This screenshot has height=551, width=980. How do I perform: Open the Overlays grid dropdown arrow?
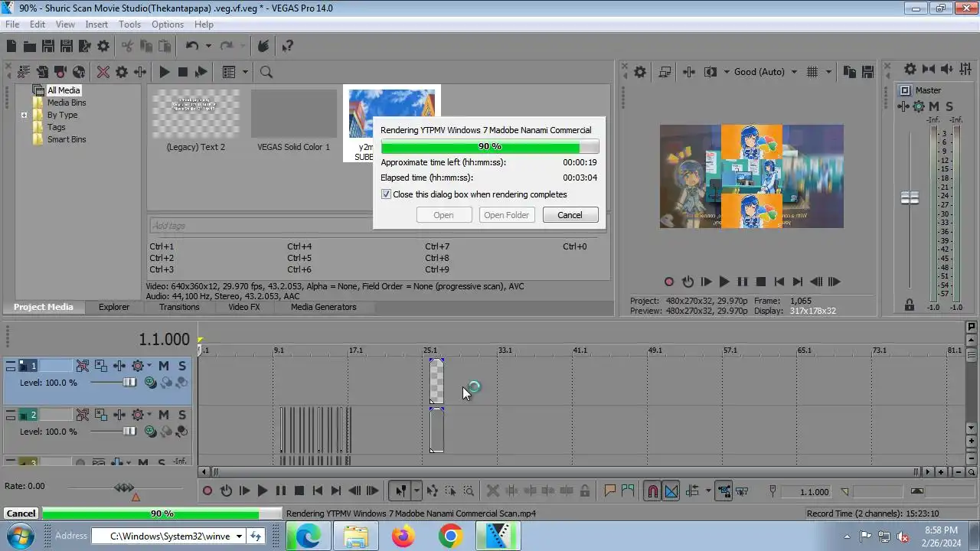point(828,72)
